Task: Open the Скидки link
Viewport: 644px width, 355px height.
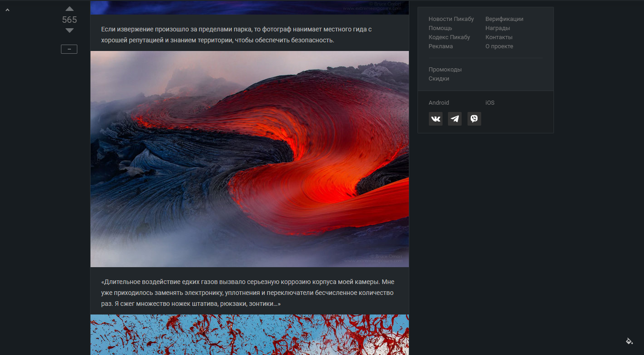Action: [439, 79]
